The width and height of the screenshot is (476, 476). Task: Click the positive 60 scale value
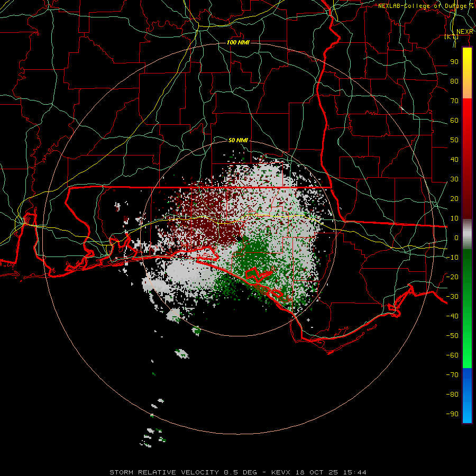coord(454,121)
